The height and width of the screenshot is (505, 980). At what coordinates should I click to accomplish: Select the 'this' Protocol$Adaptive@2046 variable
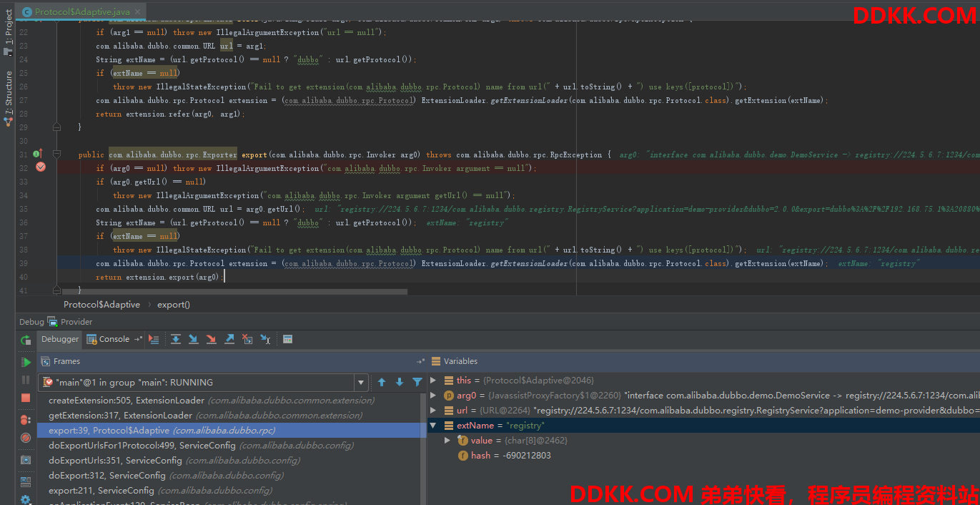click(x=703, y=381)
